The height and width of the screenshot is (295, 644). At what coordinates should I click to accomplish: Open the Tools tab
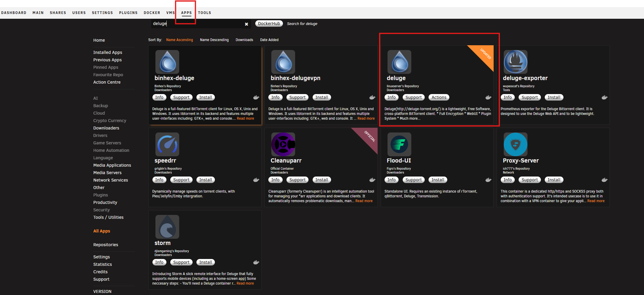[x=204, y=13]
